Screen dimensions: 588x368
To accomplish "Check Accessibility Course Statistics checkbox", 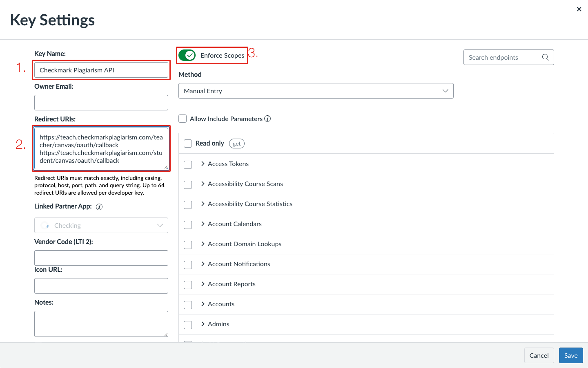I will 188,204.
